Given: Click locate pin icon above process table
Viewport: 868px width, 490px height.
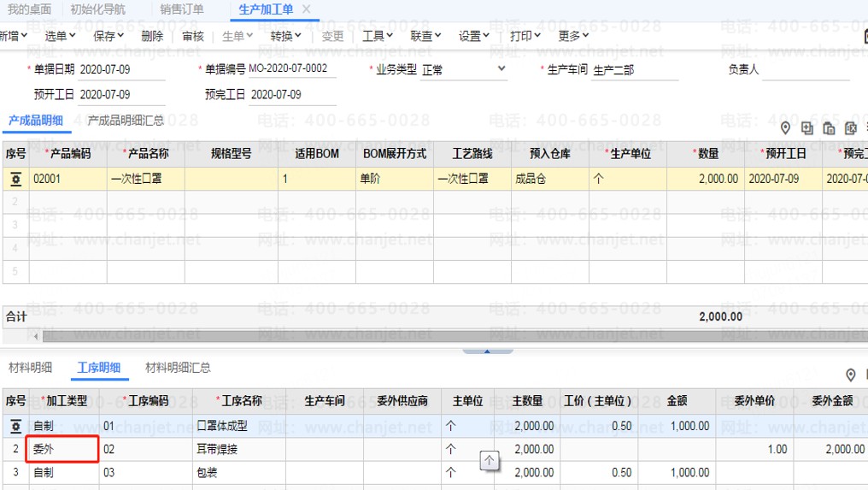Looking at the screenshot, I should coord(850,375).
